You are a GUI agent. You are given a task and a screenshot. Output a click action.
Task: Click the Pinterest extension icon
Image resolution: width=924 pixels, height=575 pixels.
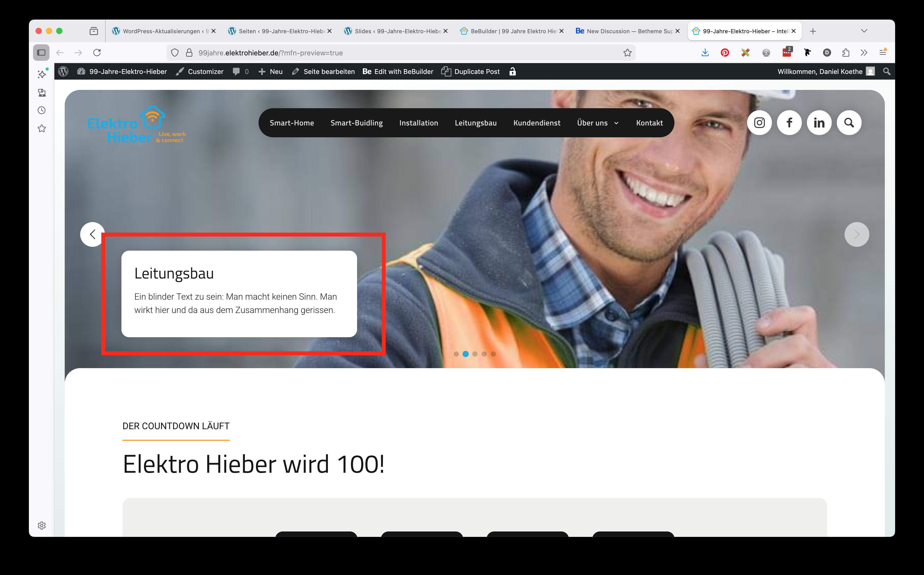click(x=725, y=53)
